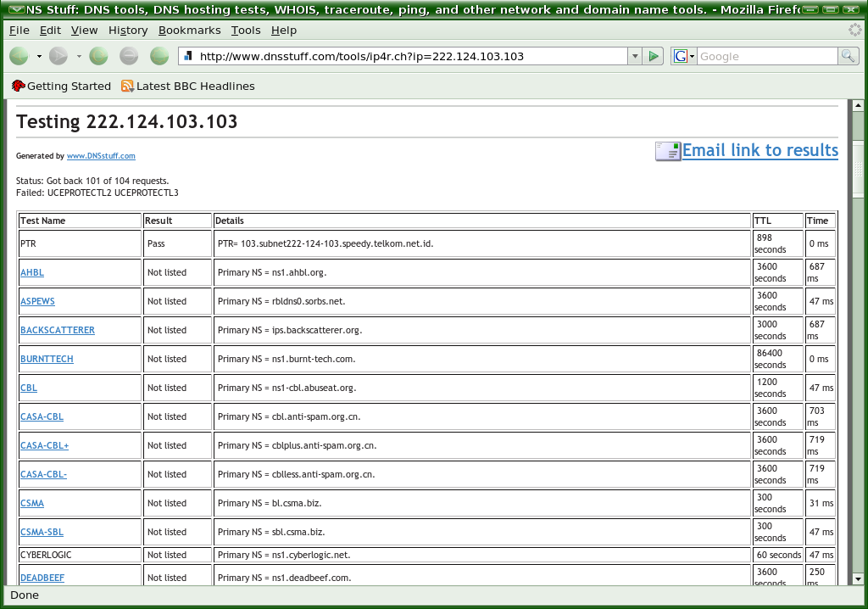Open the AHBL test link
868x609 pixels.
[x=32, y=272]
